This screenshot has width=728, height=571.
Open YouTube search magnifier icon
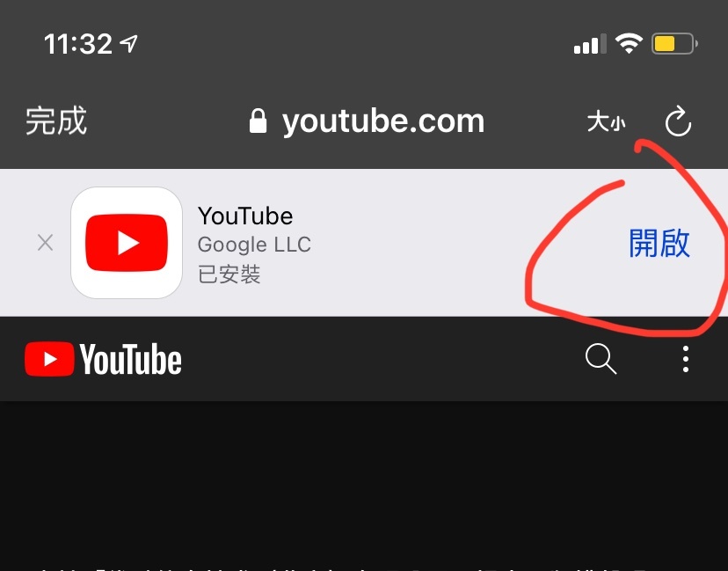pyautogui.click(x=601, y=359)
